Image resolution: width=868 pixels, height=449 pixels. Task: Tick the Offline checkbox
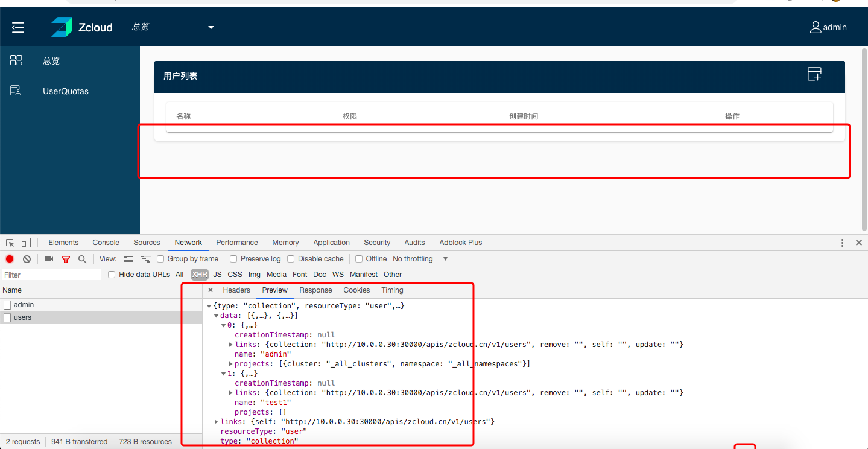[x=359, y=259]
